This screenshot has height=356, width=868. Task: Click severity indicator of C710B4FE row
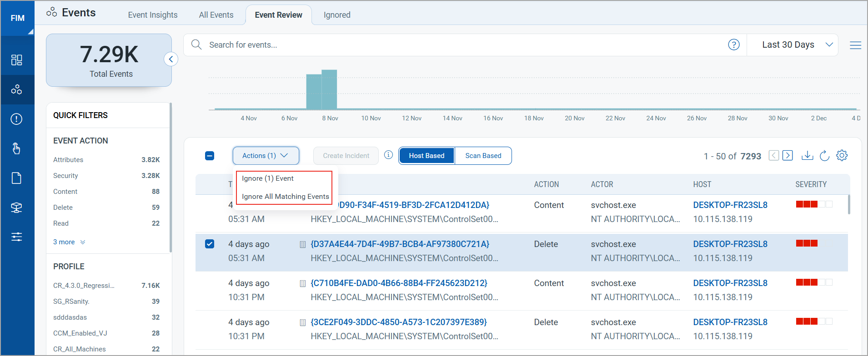[x=814, y=282]
